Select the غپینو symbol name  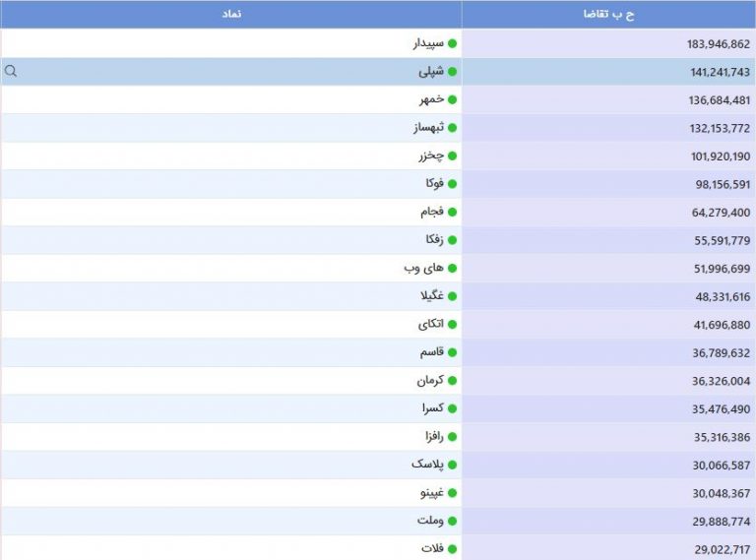tap(431, 492)
